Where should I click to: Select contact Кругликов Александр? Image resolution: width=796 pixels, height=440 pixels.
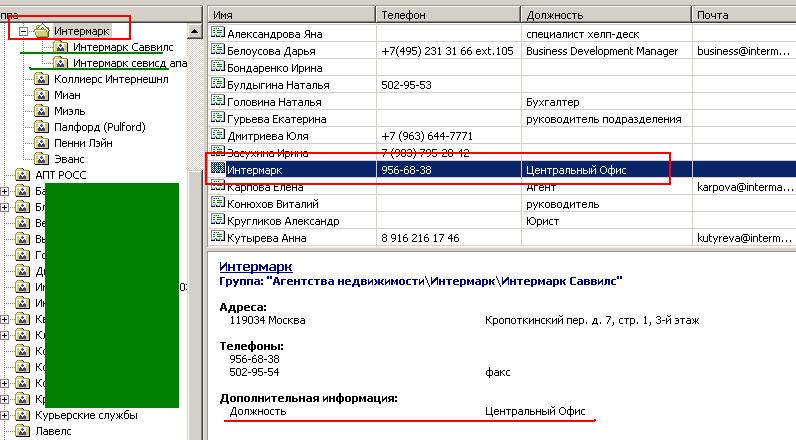pyautogui.click(x=283, y=221)
